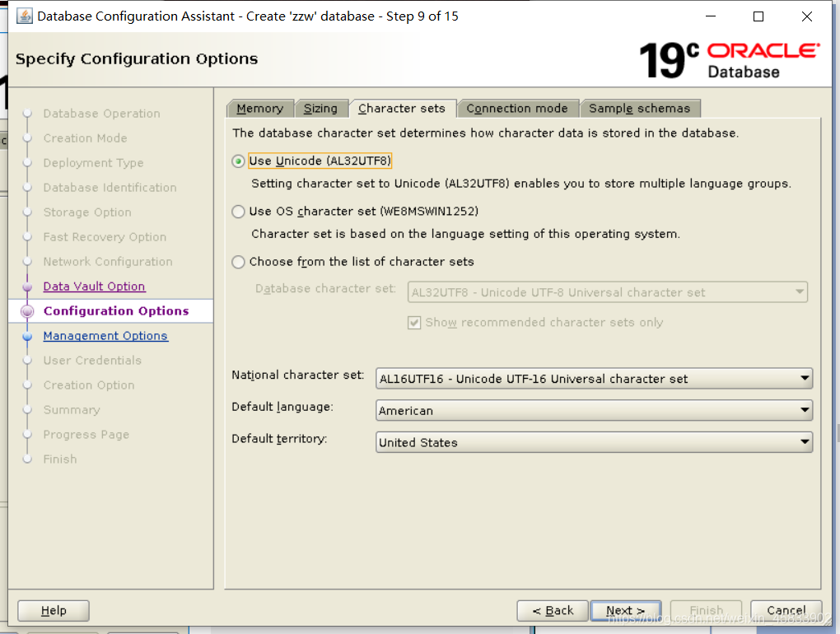Viewport: 840px width, 634px height.
Task: Click the 'Specify Configuration Options' heading
Action: 137,58
